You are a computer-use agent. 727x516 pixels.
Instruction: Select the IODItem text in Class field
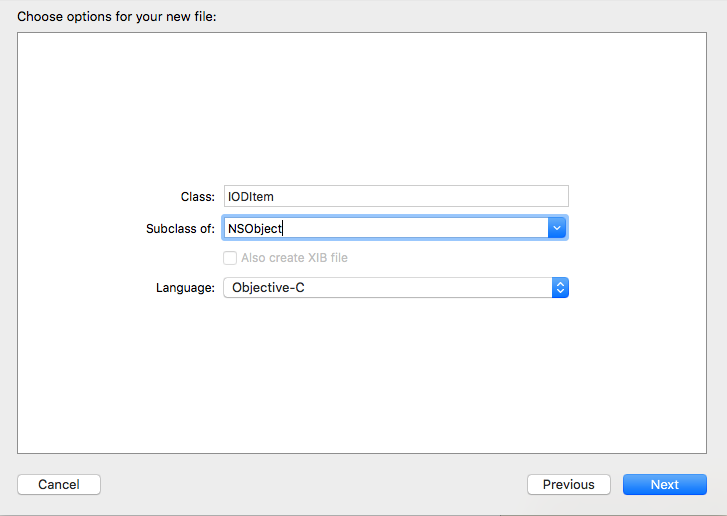pos(252,197)
